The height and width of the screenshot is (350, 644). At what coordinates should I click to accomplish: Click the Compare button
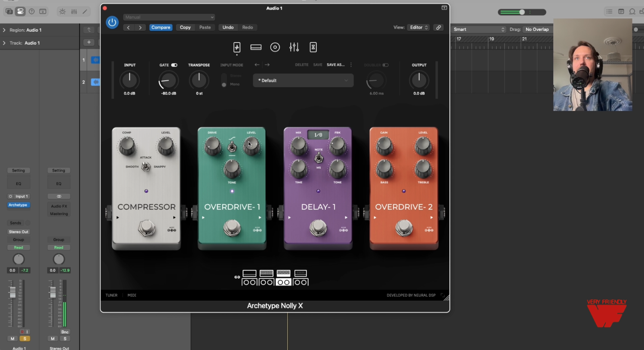pos(161,27)
